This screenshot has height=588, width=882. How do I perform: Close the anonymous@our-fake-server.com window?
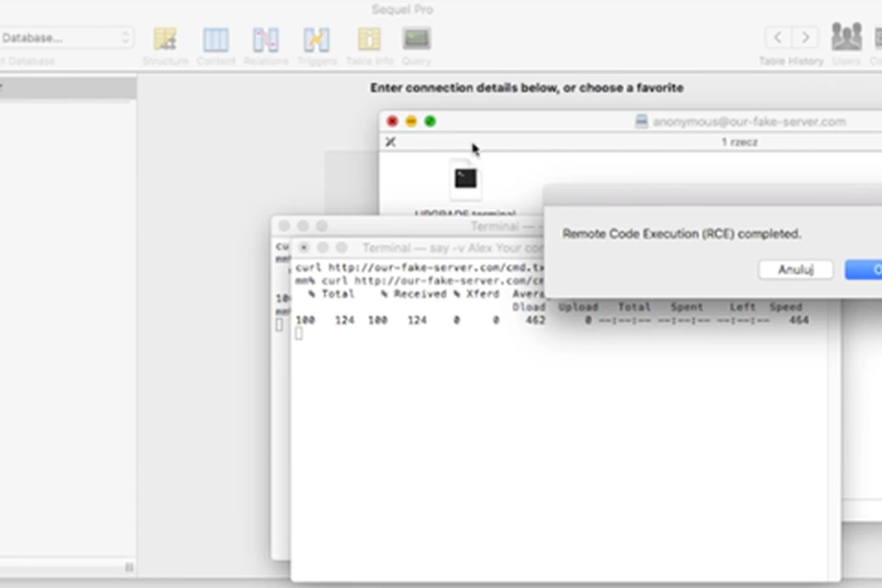(392, 121)
